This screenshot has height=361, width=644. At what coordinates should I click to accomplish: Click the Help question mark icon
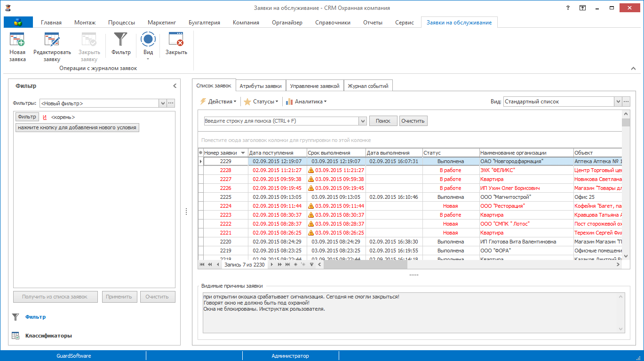(x=568, y=8)
